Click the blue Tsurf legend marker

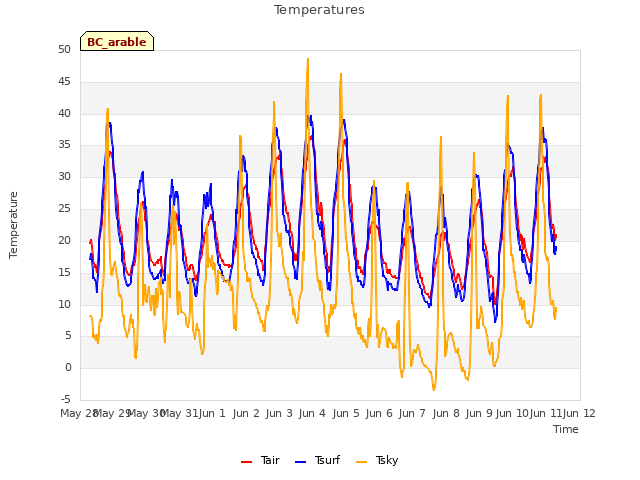click(300, 462)
